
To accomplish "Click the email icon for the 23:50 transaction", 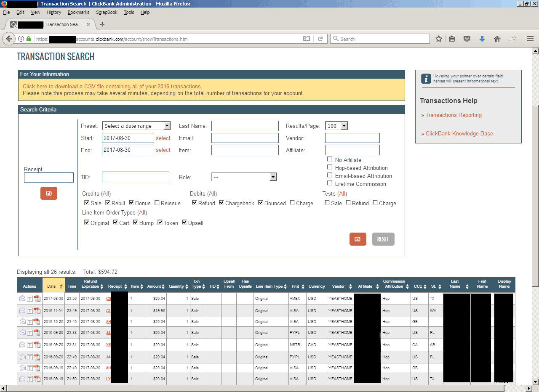I will coord(22,299).
